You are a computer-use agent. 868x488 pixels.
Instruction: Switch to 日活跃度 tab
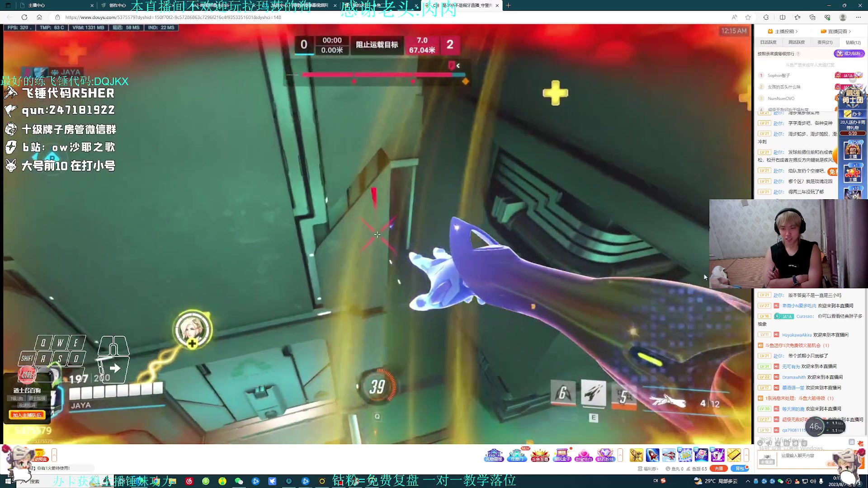coord(768,42)
